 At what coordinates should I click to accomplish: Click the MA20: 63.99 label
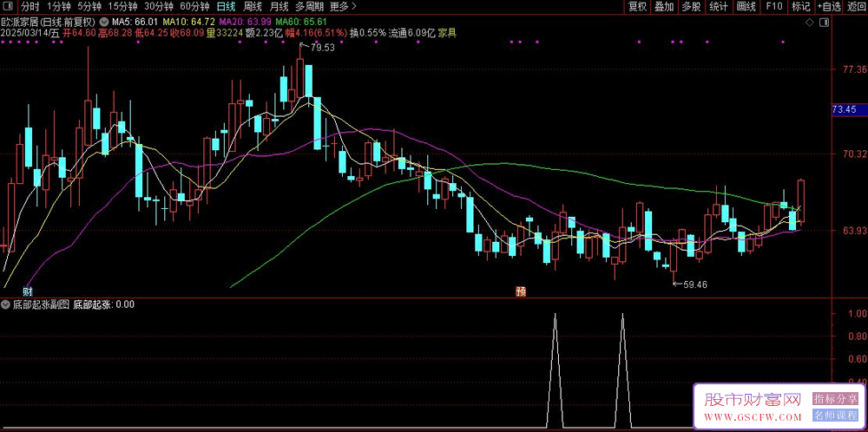coord(246,23)
